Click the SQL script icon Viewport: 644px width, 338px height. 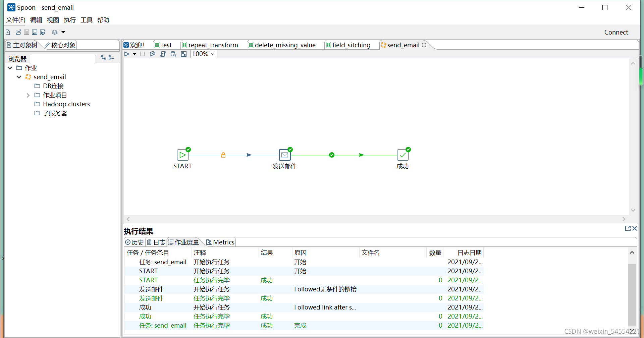163,54
